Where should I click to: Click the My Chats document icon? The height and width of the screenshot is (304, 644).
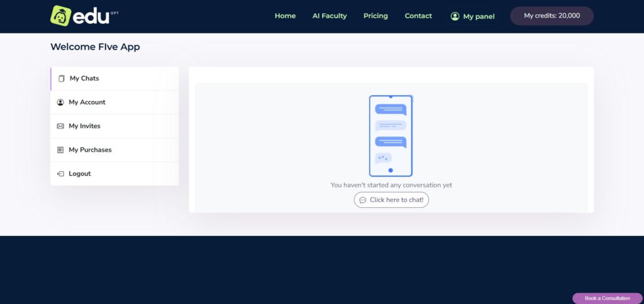tap(61, 79)
